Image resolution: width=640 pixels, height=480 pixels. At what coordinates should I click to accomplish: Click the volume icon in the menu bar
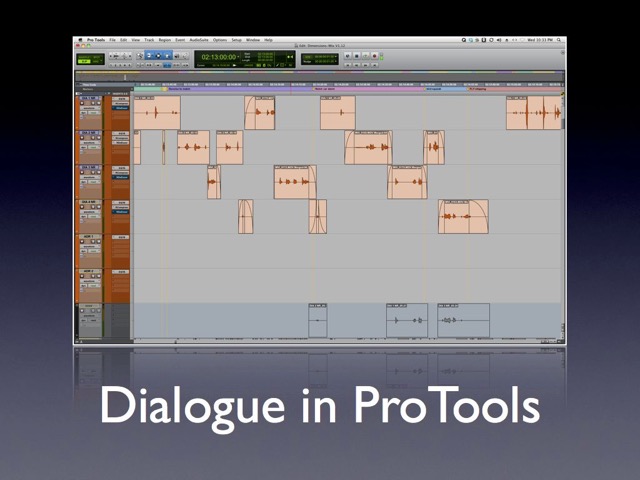[499, 40]
